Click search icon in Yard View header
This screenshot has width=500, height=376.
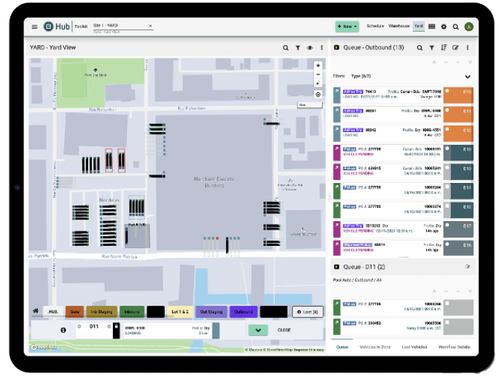click(x=286, y=48)
